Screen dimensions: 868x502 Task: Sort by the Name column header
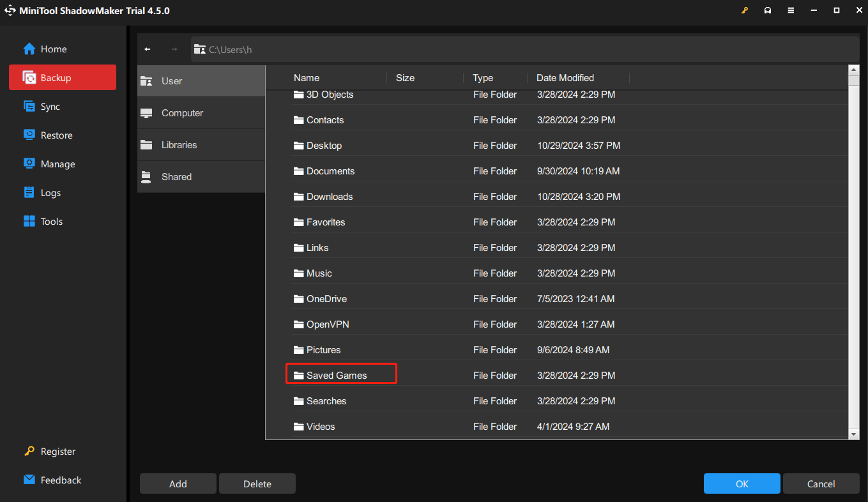pos(307,78)
